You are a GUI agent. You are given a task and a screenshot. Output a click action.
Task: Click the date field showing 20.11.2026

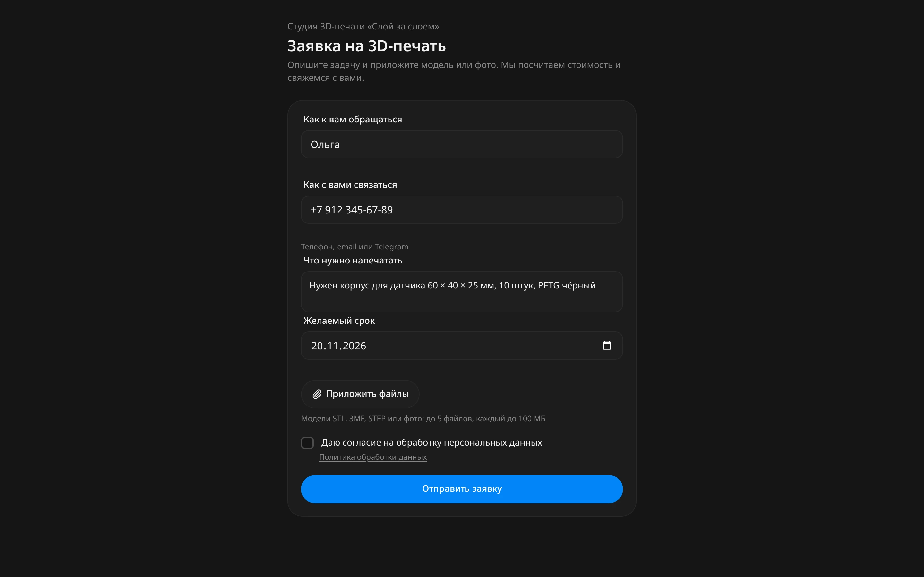coord(462,345)
